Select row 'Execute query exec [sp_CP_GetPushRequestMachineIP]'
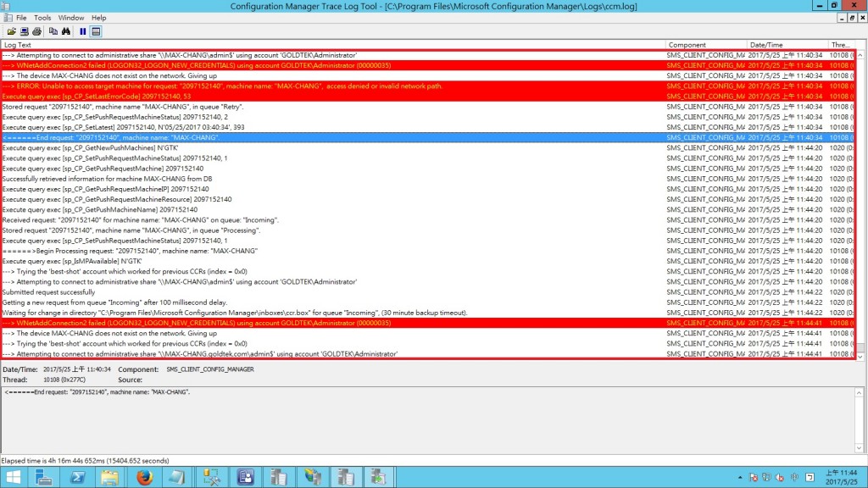The height and width of the screenshot is (488, 868). 428,189
